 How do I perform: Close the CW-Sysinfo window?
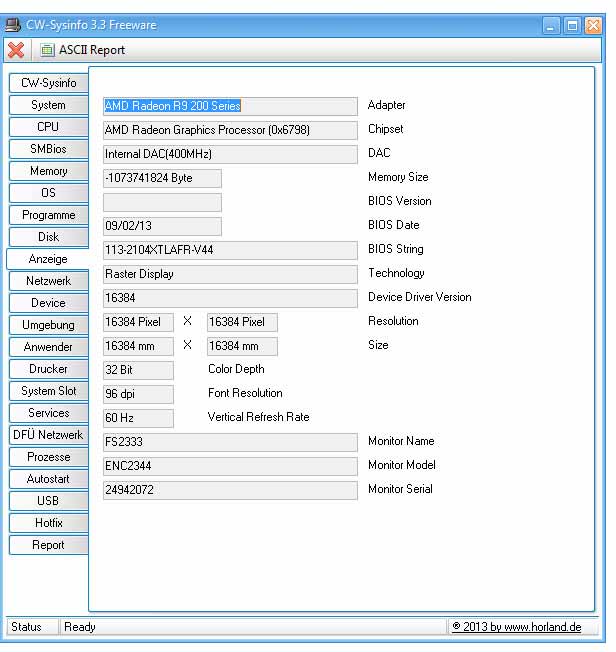tap(593, 26)
